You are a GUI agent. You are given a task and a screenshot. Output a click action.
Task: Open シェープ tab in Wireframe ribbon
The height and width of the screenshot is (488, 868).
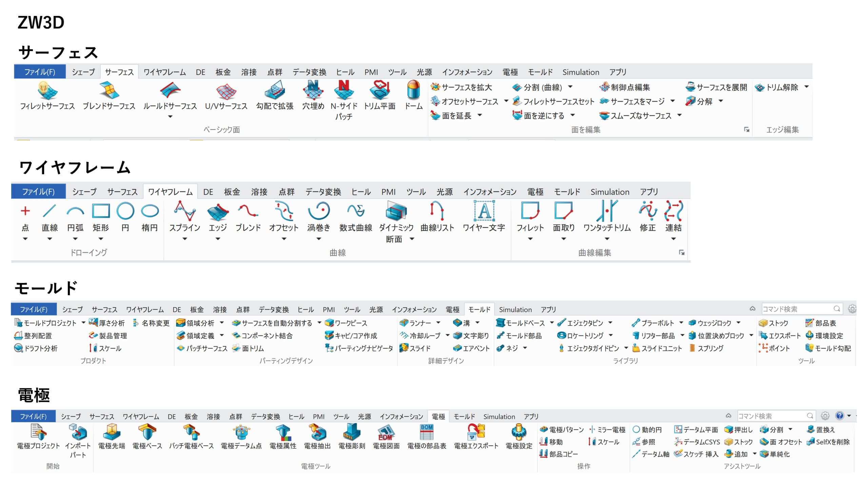84,192
